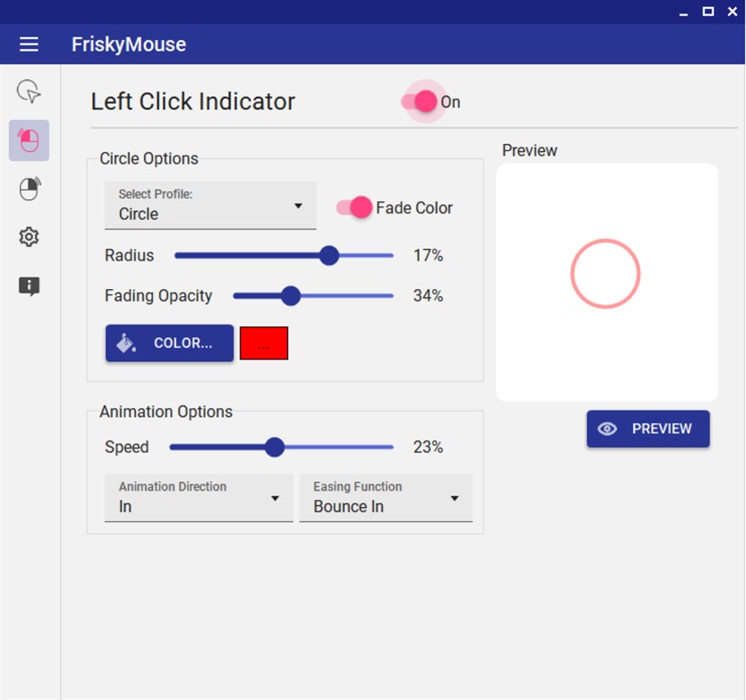
Task: Click the Speed slider handle at 23%
Action: [274, 447]
